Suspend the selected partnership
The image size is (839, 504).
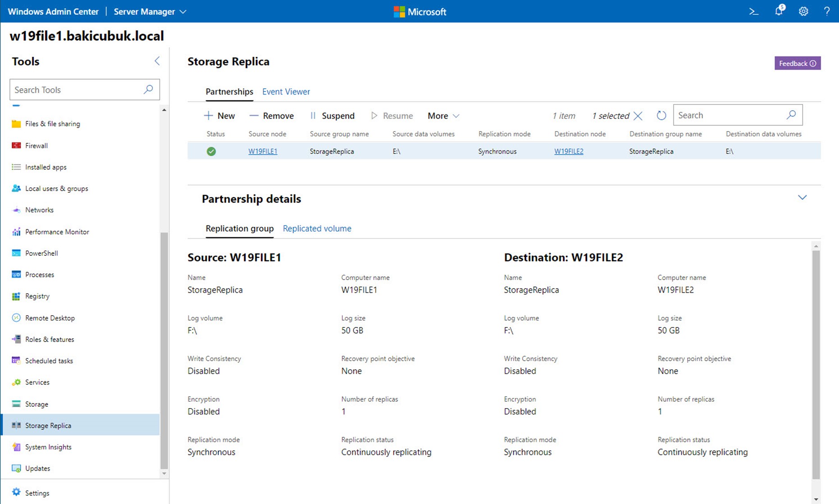coord(332,116)
